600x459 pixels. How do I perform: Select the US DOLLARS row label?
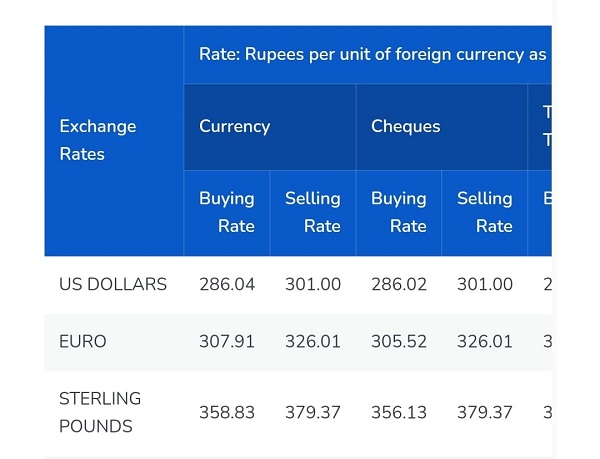[113, 285]
